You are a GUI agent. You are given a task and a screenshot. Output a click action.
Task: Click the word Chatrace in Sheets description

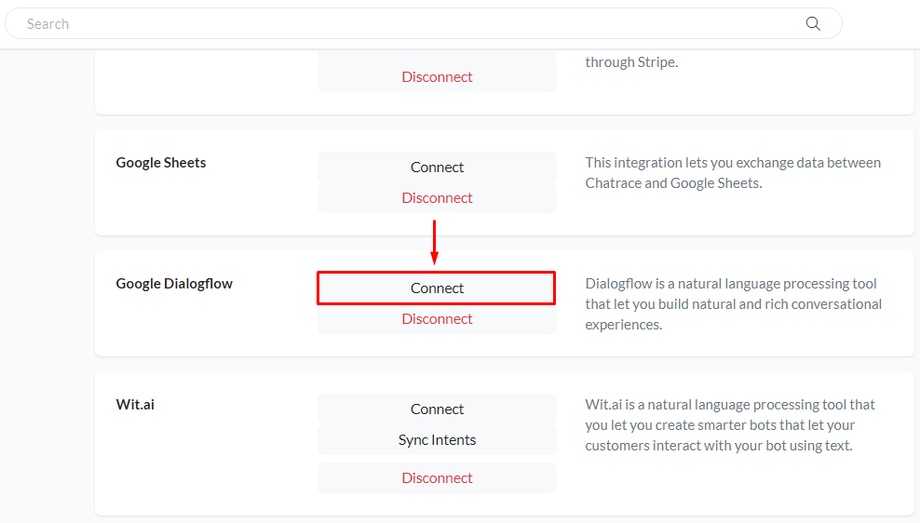pyautogui.click(x=616, y=184)
